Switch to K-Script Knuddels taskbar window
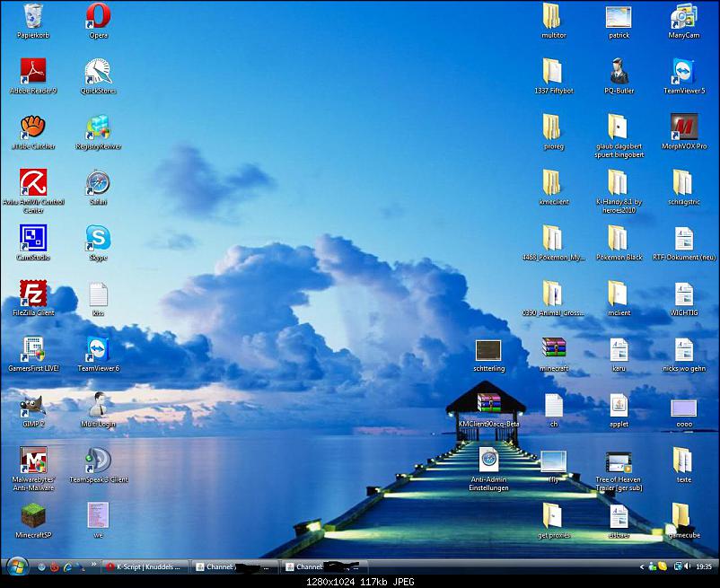The height and width of the screenshot is (588, 720). coord(145,567)
